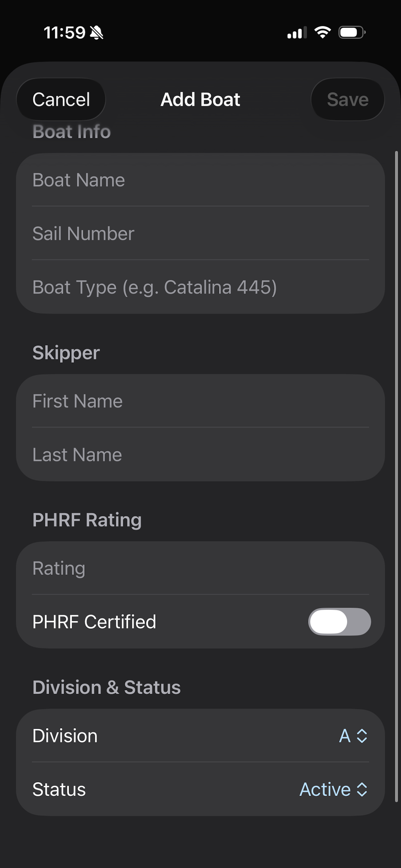The width and height of the screenshot is (401, 868).
Task: Click the vertical scroll indicator
Action: [396, 476]
